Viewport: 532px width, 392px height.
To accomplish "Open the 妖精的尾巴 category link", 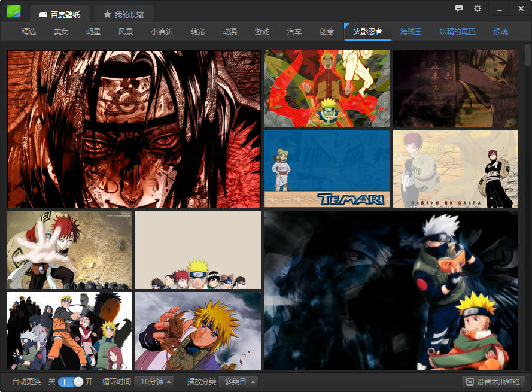I will coord(457,32).
